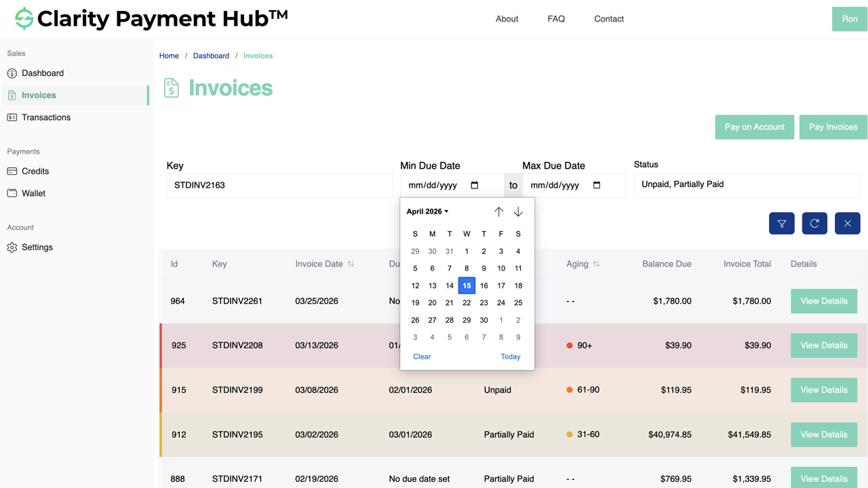Select Contact in the top navigation
868x488 pixels.
(x=608, y=18)
